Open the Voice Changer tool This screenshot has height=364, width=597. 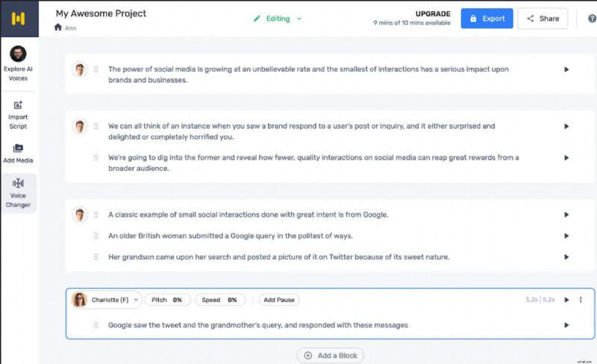pos(18,193)
